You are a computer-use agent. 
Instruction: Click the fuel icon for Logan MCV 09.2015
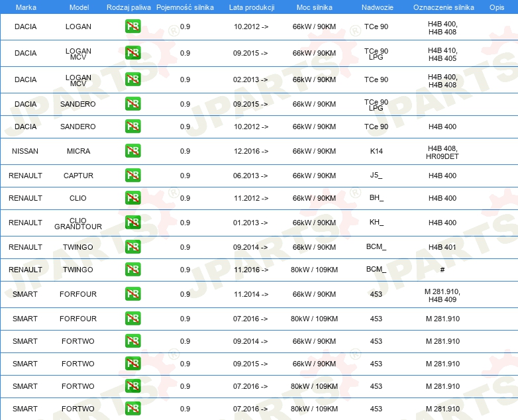132,53
